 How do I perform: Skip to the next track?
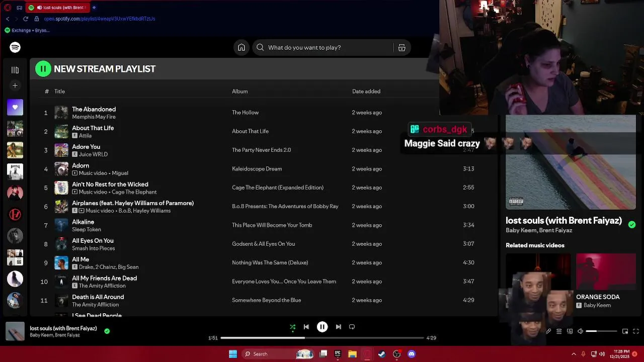coord(338,327)
